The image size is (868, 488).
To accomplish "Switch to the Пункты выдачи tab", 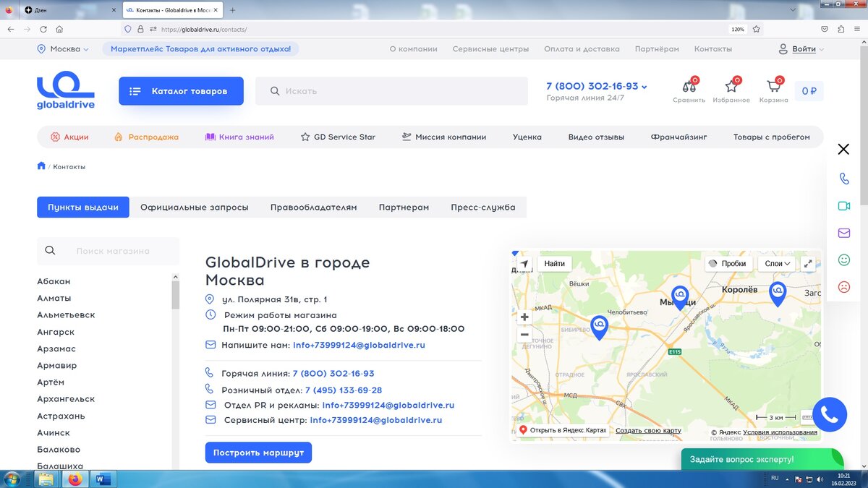I will [83, 207].
